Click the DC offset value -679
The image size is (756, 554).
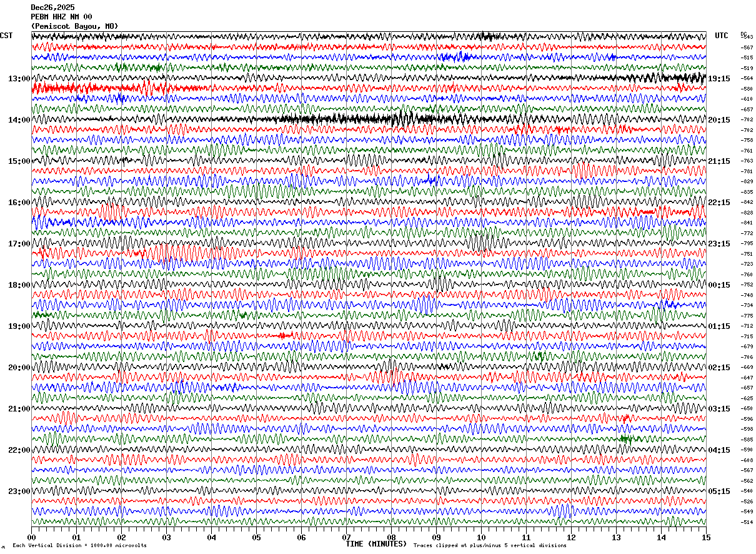(x=747, y=347)
